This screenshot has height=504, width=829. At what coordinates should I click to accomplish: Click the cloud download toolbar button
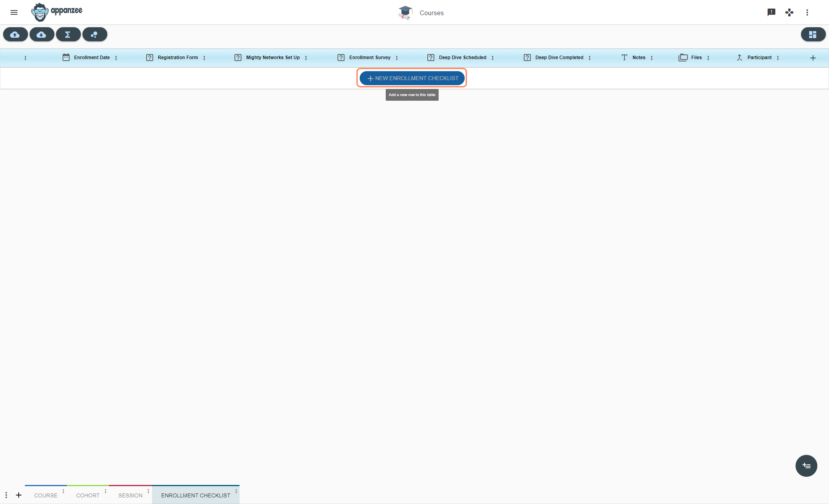pos(42,35)
